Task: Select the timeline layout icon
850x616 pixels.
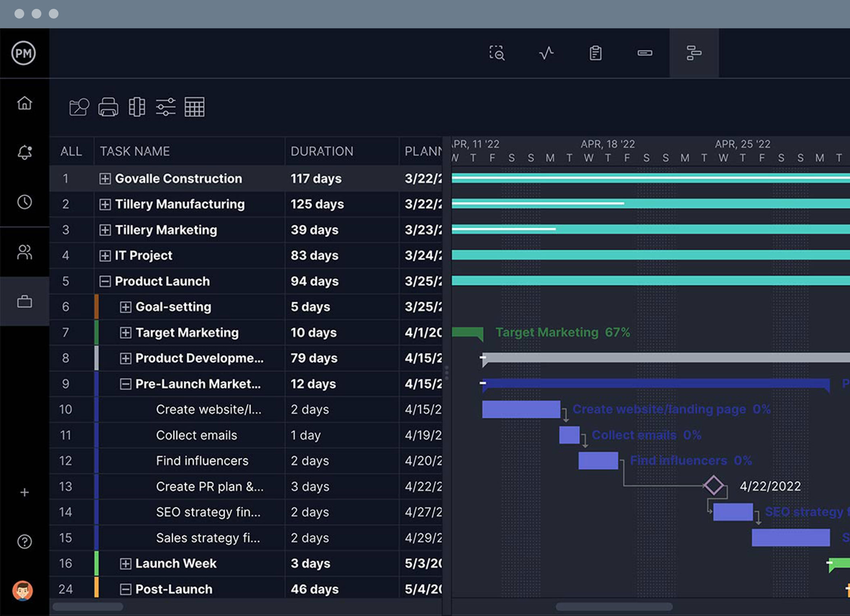Action: coord(693,53)
